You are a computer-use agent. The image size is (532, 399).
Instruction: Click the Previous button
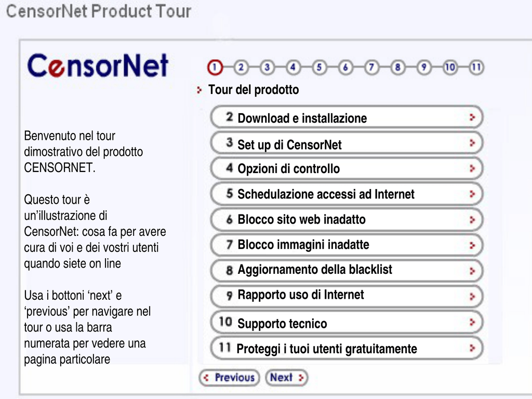(229, 378)
